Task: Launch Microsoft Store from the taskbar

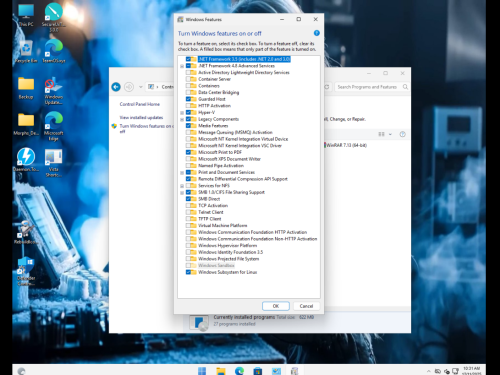Action: (x=258, y=371)
